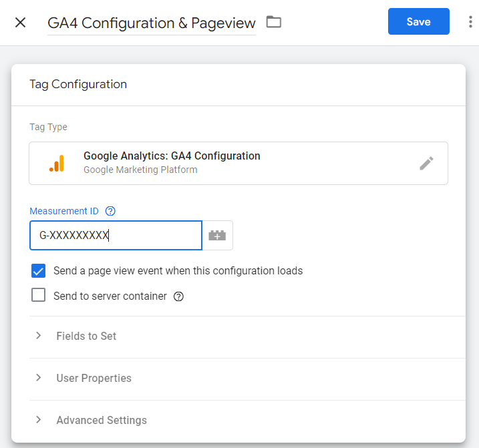Close the tag editor with X icon

pos(21,22)
